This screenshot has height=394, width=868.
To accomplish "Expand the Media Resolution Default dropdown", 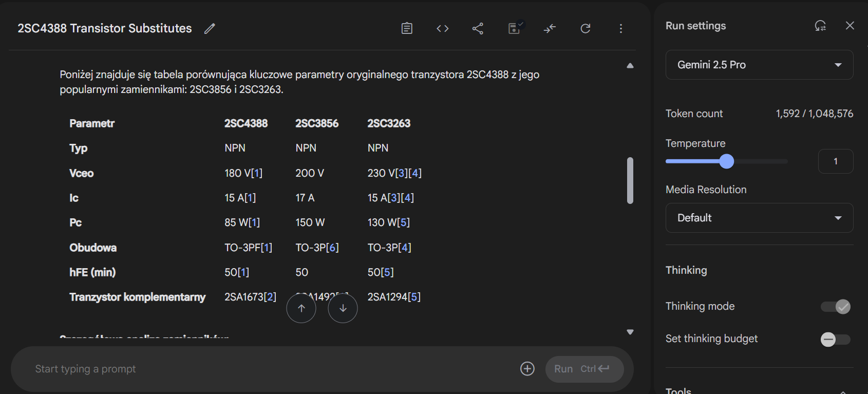I will pyautogui.click(x=759, y=218).
